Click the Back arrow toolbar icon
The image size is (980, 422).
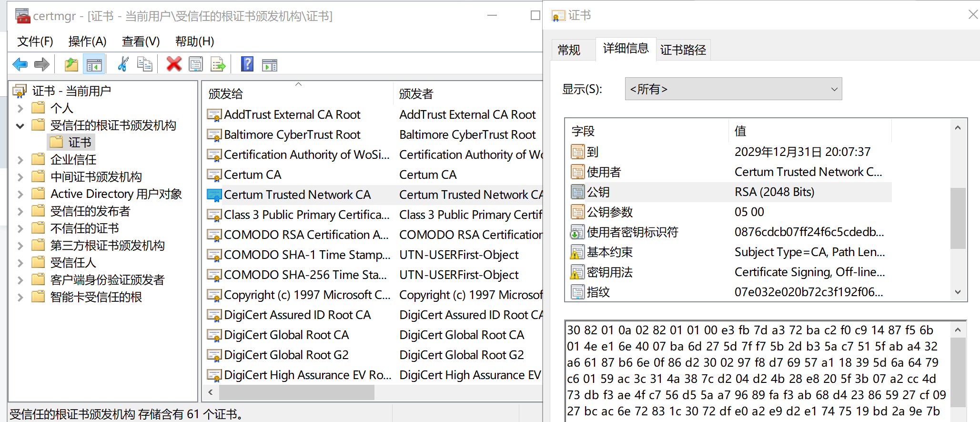pos(20,64)
